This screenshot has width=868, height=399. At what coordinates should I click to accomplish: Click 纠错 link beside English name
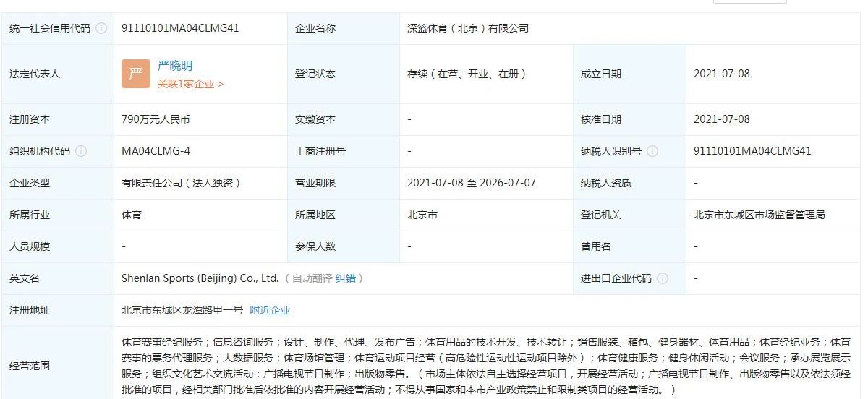pyautogui.click(x=346, y=278)
